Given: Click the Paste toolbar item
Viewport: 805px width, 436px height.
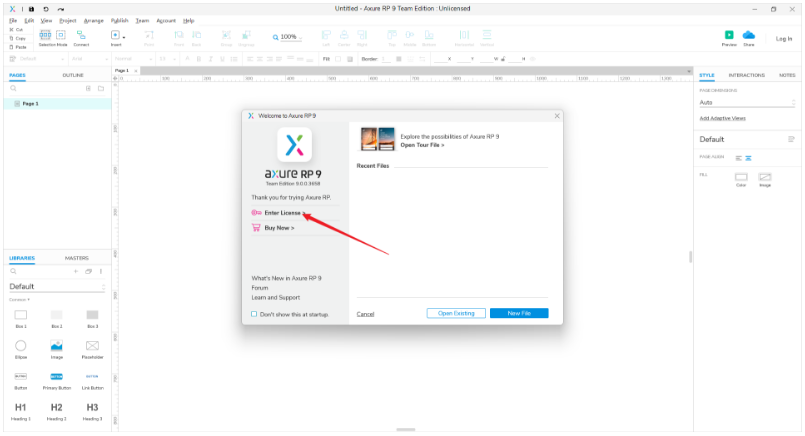Looking at the screenshot, I should pyautogui.click(x=18, y=47).
